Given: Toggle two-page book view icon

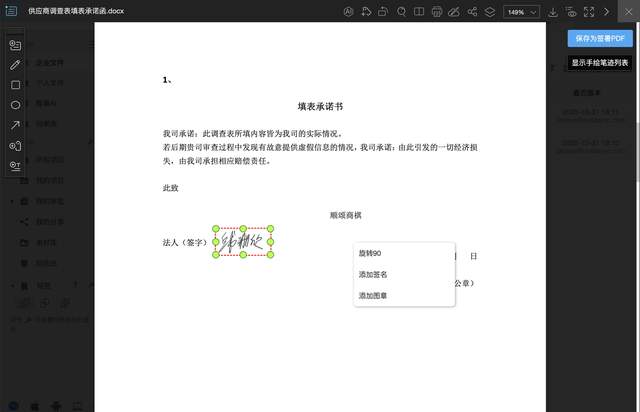Looking at the screenshot, I should pyautogui.click(x=419, y=12).
